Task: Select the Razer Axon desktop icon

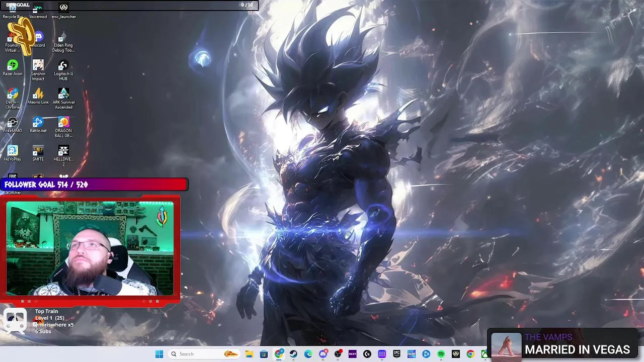Action: coord(13,68)
